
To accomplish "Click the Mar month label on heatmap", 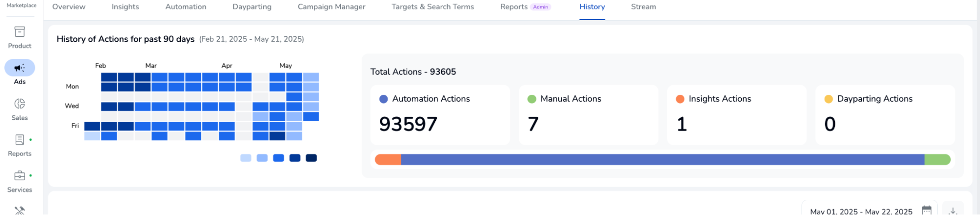I will pos(151,66).
